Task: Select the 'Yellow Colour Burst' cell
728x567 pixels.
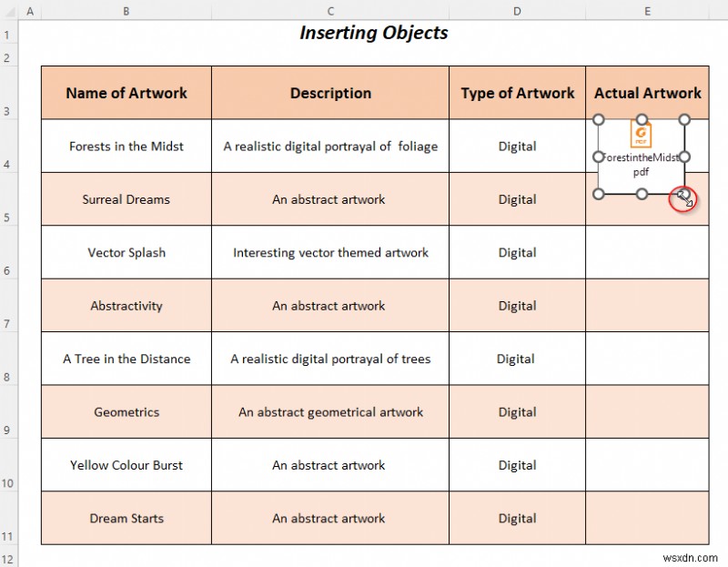Action: point(126,464)
